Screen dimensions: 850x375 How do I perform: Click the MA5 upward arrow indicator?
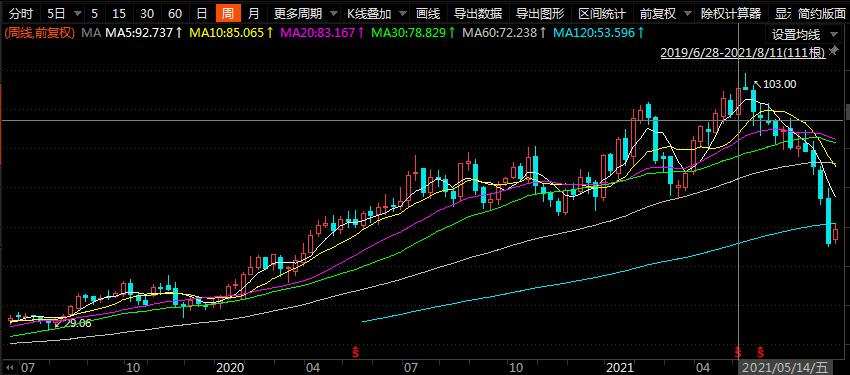point(179,34)
